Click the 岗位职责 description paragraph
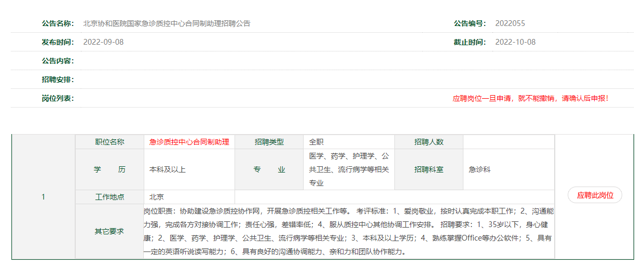 pyautogui.click(x=349, y=231)
